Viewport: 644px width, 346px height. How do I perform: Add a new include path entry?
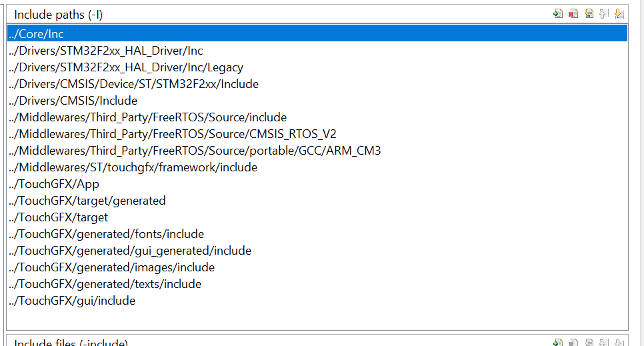558,14
